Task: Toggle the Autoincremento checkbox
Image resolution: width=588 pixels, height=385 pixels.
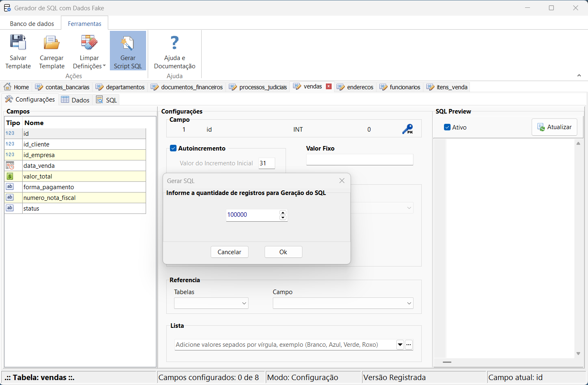Action: [x=173, y=148]
